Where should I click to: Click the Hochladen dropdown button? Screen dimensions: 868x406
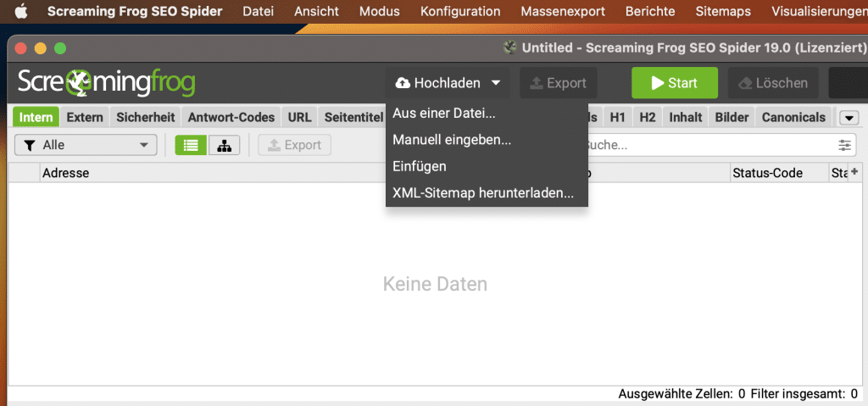click(x=448, y=83)
